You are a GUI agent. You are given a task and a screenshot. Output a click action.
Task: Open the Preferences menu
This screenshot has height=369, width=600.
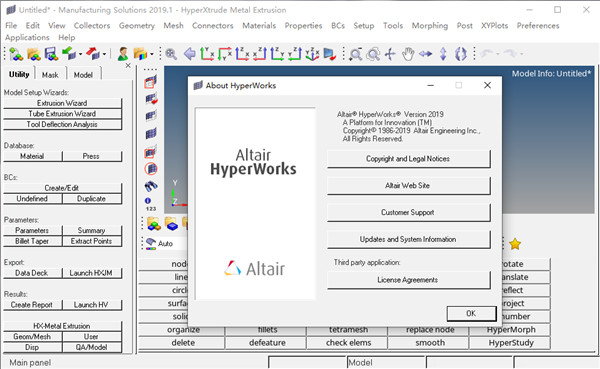click(538, 26)
